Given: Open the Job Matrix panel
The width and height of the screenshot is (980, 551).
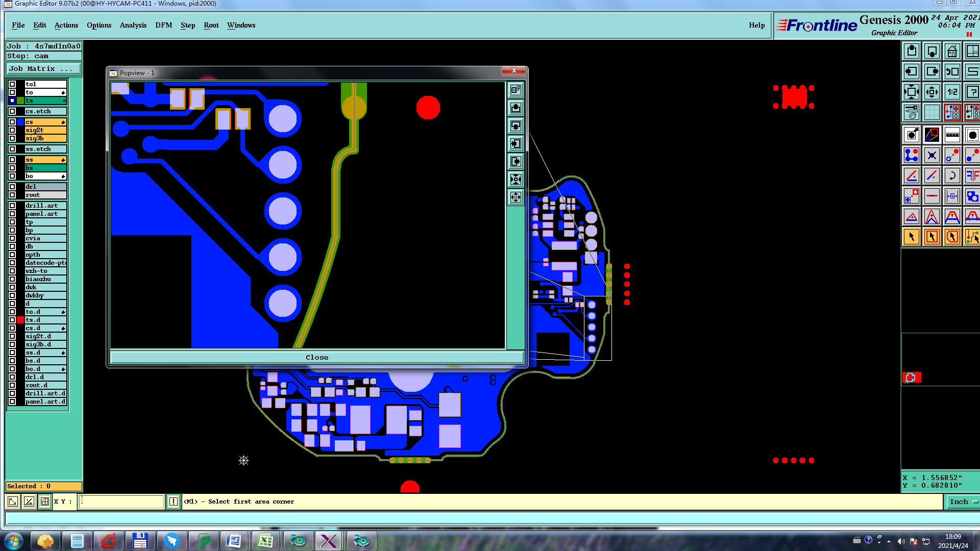Looking at the screenshot, I should pyautogui.click(x=44, y=69).
